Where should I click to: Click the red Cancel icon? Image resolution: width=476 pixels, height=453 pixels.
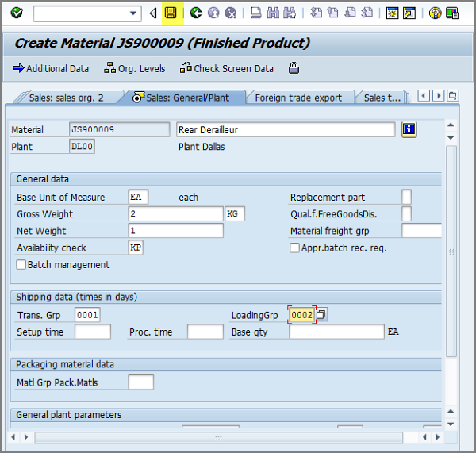[230, 13]
